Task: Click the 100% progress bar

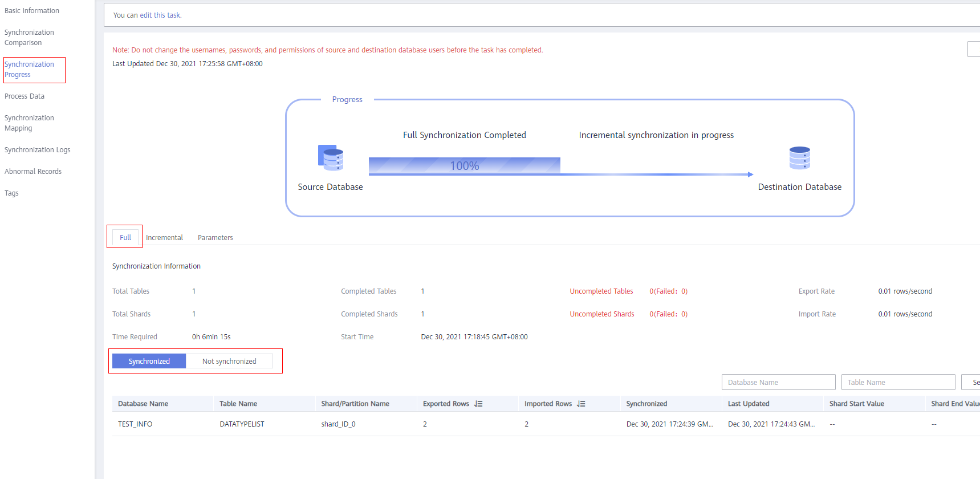Action: pos(464,165)
